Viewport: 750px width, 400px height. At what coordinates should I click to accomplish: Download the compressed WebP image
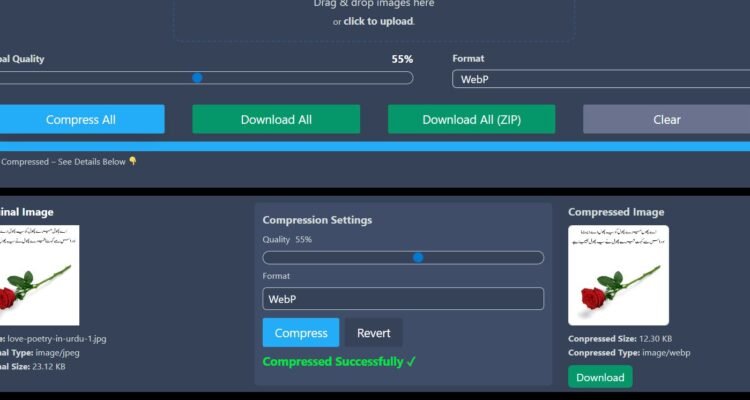600,377
